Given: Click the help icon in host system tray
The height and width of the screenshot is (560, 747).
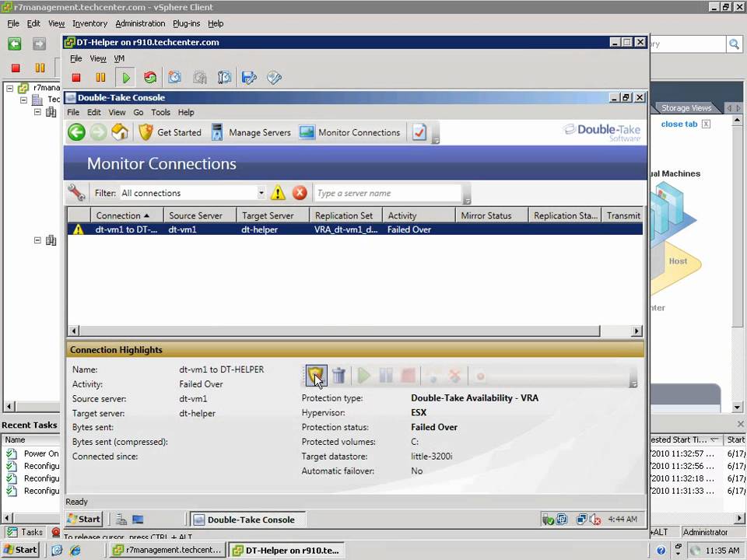Looking at the screenshot, I should click(x=661, y=551).
